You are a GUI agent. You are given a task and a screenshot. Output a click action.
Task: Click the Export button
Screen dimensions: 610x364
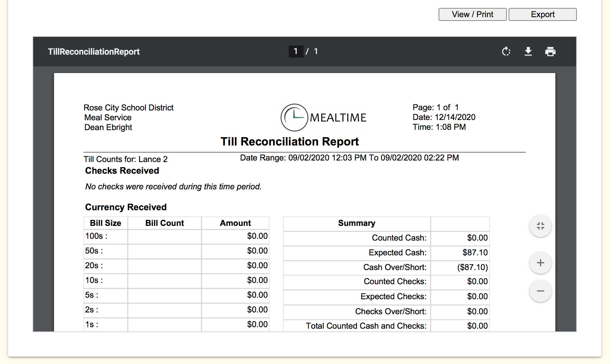[542, 14]
